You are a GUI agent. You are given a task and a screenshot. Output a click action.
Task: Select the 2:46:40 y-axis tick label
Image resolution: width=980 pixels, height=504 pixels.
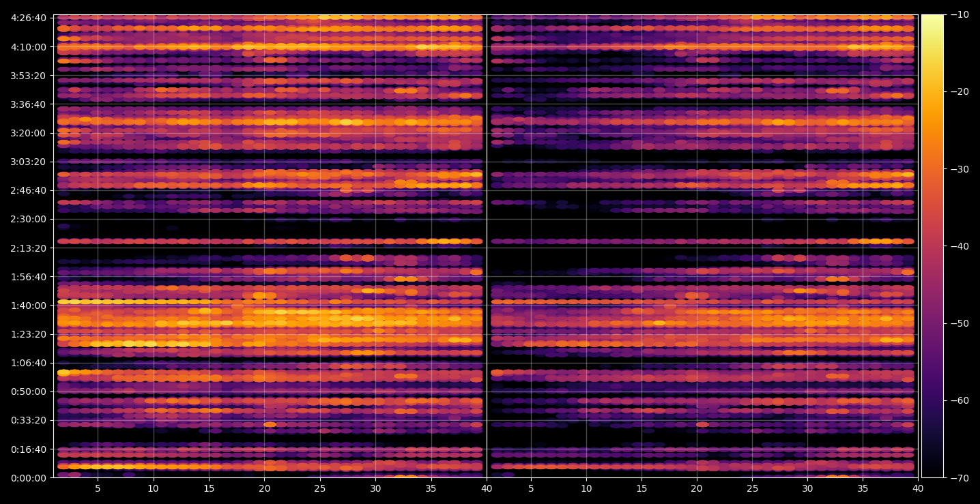[x=28, y=190]
